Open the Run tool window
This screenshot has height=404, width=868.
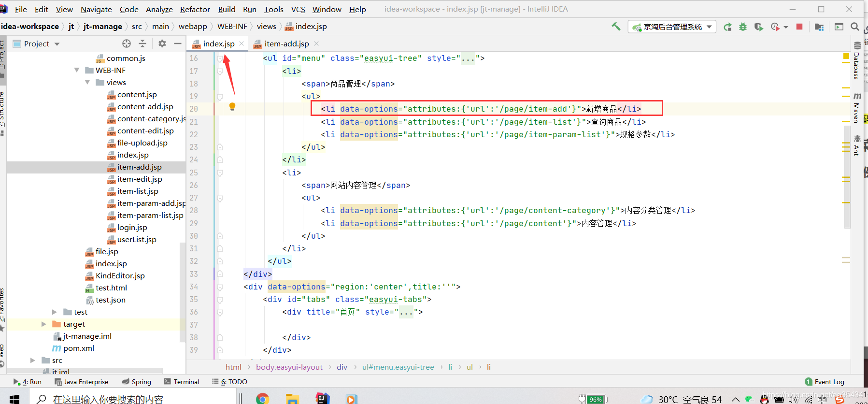pos(28,382)
